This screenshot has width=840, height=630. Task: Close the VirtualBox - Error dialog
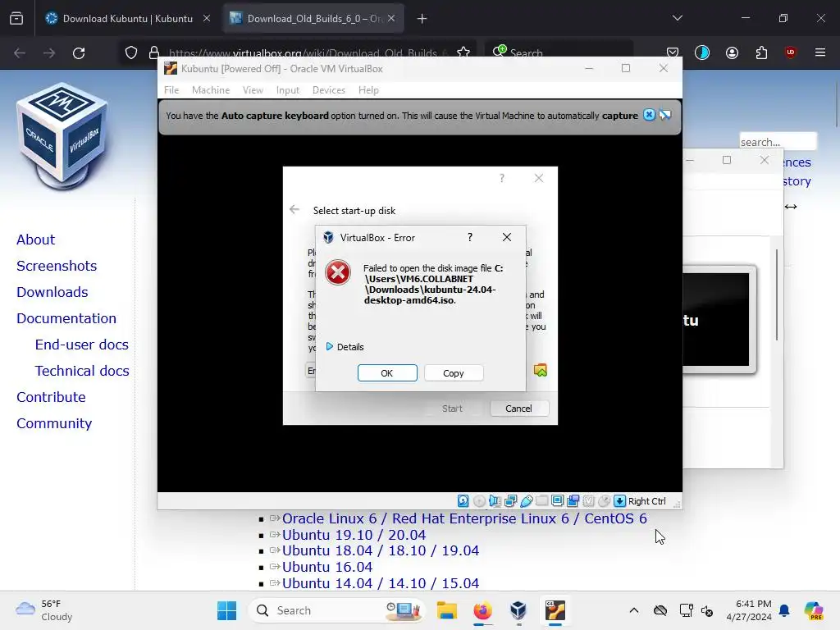[x=507, y=237]
